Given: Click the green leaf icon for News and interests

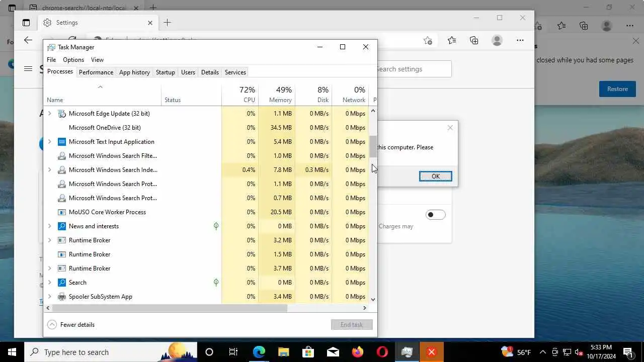Looking at the screenshot, I should click(x=216, y=226).
